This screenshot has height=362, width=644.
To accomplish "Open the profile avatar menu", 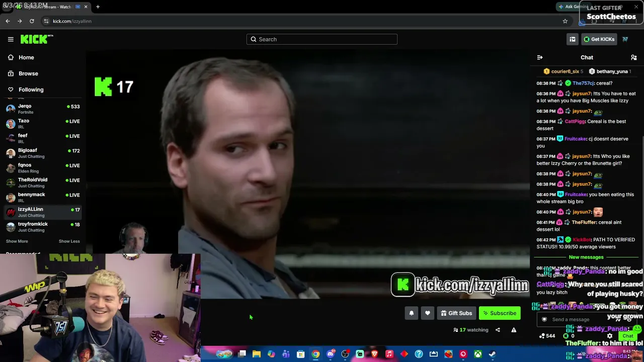I will [x=625, y=39].
